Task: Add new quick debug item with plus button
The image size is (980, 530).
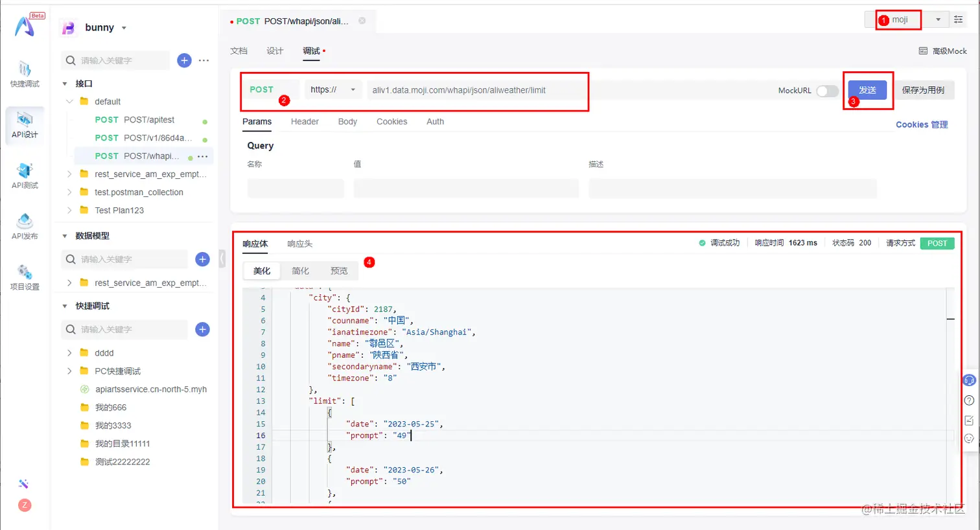Action: (202, 329)
